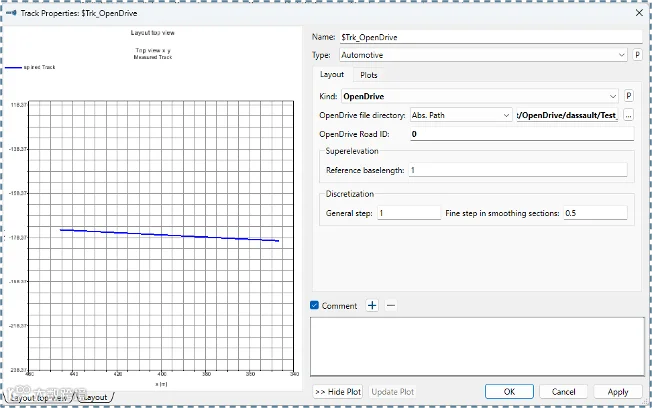Click the 'Discretization' group label
Viewport: 652px width, 408px height.
[x=350, y=194]
